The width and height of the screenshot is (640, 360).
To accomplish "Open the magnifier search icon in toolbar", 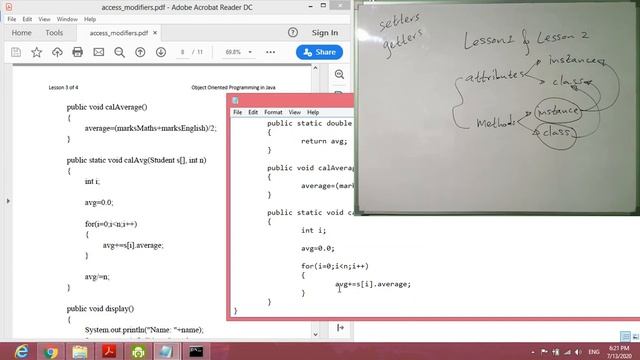I will coord(120,52).
